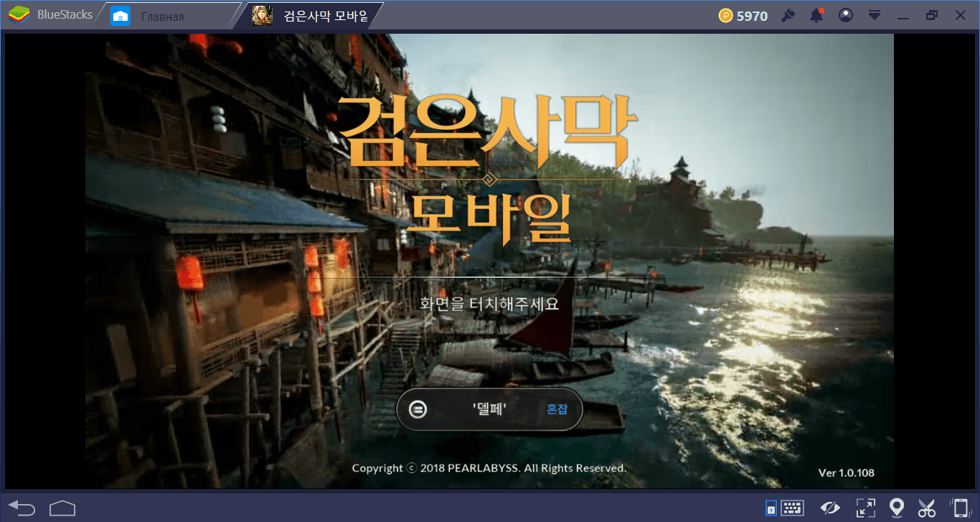Open the notifications bell icon
The width and height of the screenshot is (980, 522).
[x=816, y=15]
